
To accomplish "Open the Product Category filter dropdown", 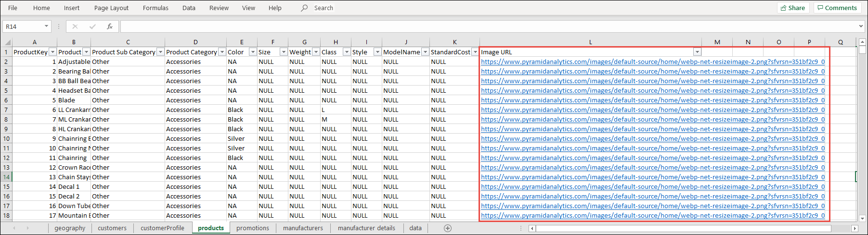I will coord(222,52).
